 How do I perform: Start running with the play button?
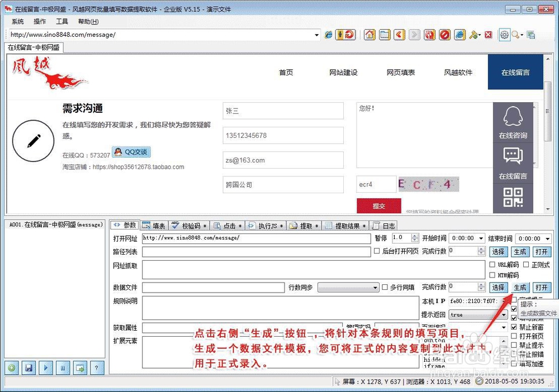click(46, 368)
